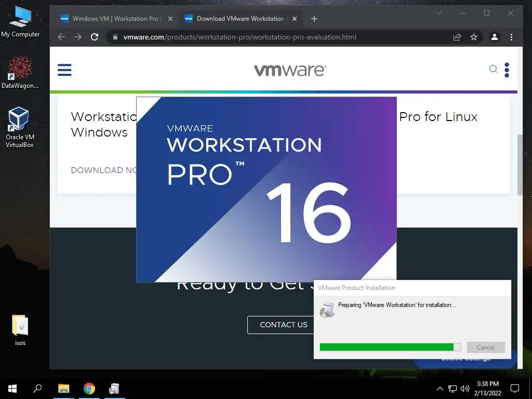This screenshot has width=532, height=399.
Task: Open the VMware hamburger navigation menu
Action: coord(64,70)
